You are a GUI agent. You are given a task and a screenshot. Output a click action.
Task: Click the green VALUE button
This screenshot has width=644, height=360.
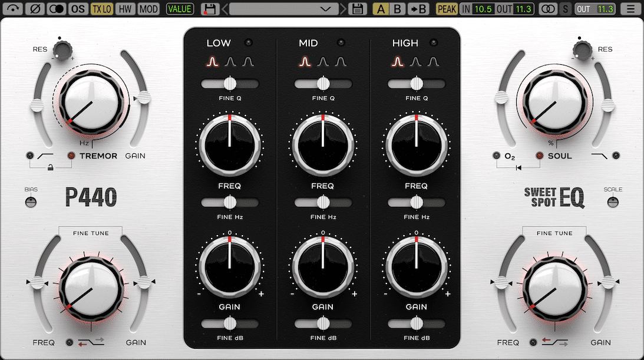coord(179,9)
